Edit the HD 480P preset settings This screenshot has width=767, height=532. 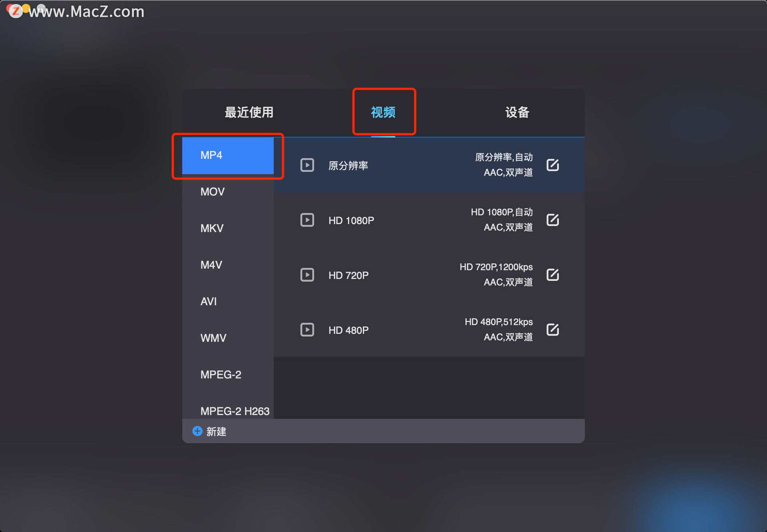click(x=552, y=329)
